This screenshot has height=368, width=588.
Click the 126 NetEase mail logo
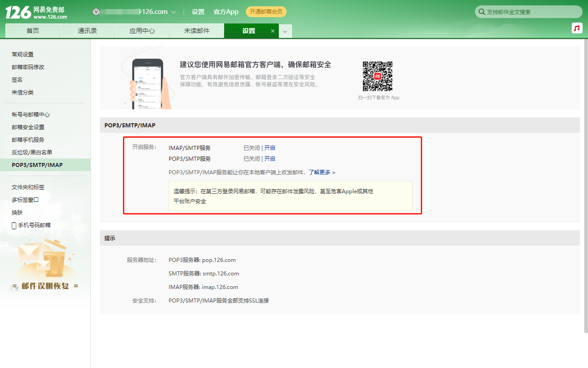coord(36,12)
